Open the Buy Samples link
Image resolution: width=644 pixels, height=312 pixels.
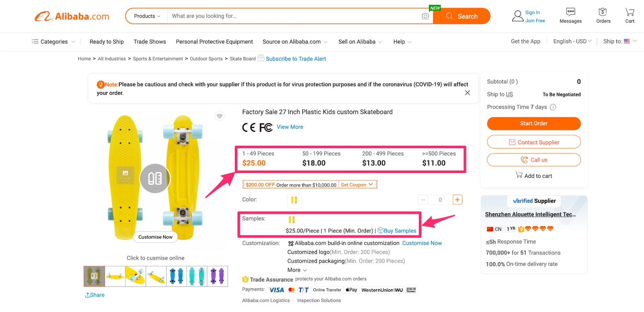click(400, 231)
